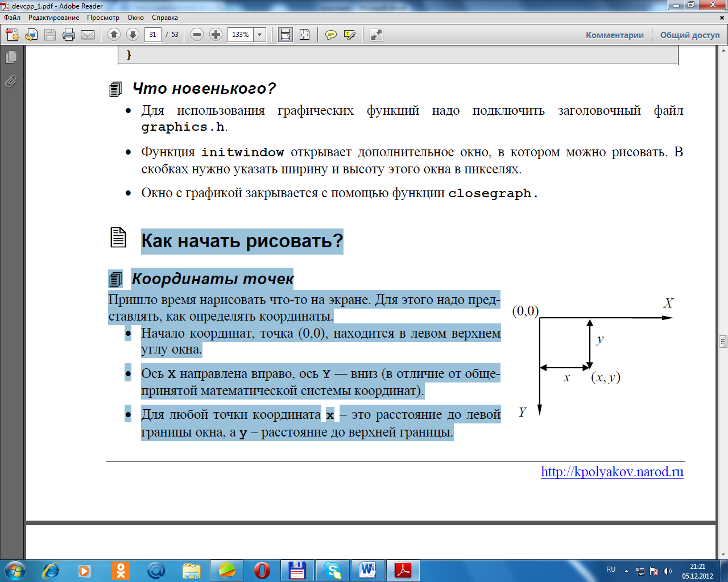Click the page number input field

coord(152,35)
